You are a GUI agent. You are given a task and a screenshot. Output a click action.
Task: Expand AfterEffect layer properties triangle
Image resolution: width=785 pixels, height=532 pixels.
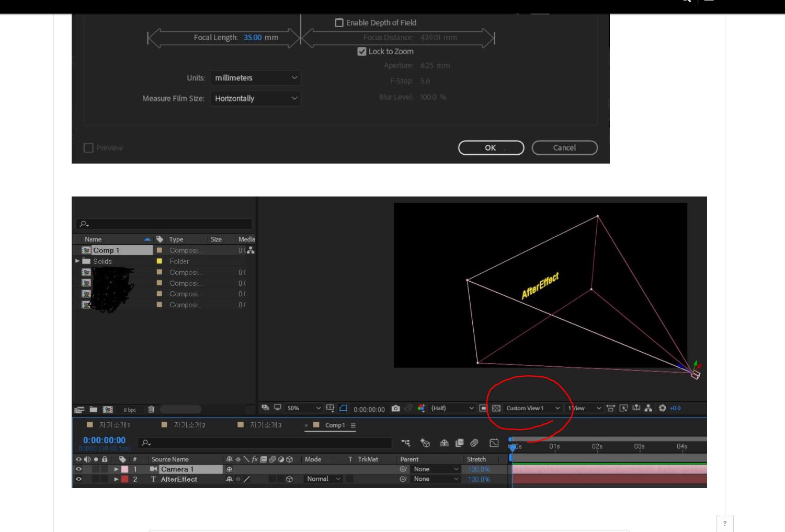click(116, 479)
